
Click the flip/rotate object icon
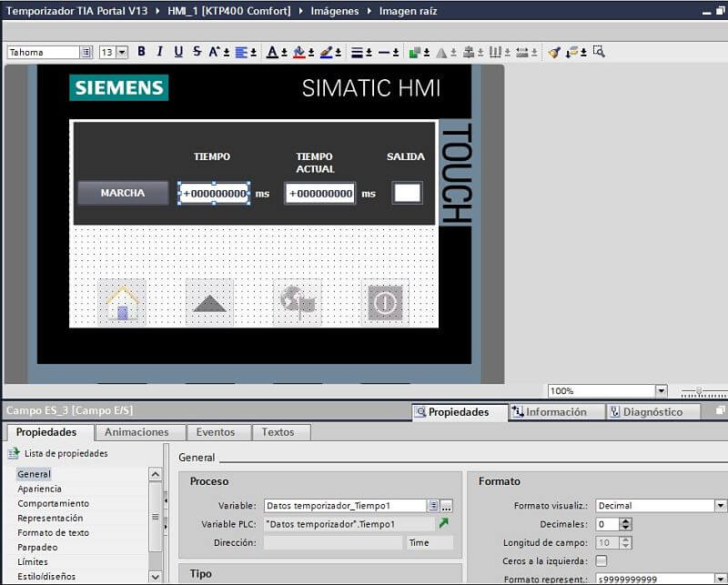point(441,53)
